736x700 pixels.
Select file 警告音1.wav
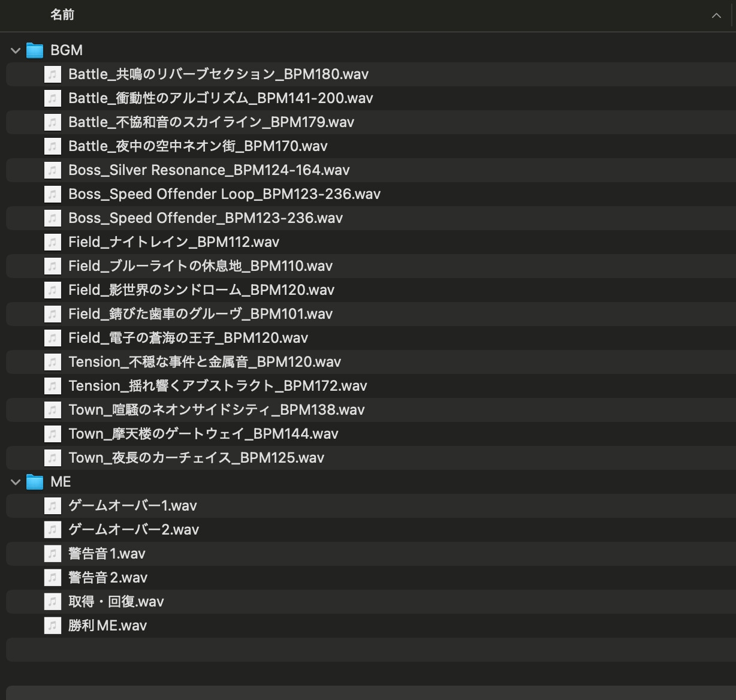pyautogui.click(x=107, y=554)
